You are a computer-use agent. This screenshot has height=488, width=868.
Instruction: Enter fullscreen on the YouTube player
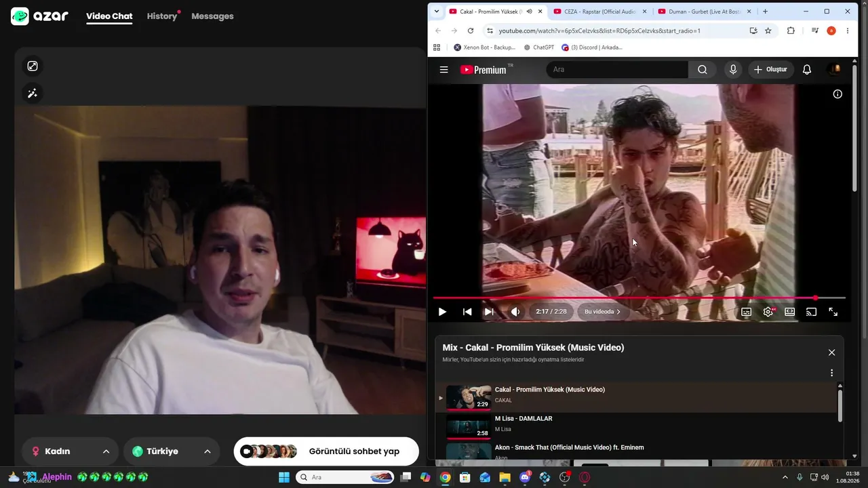[x=833, y=312]
